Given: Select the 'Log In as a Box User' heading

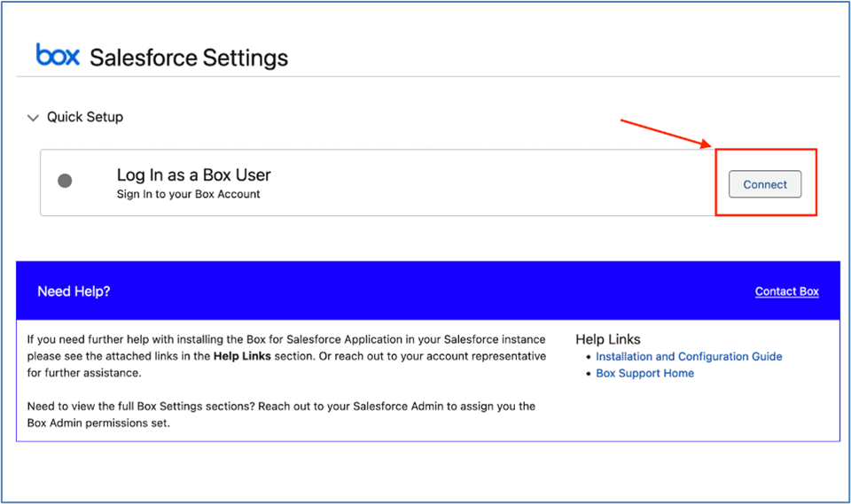Looking at the screenshot, I should click(x=194, y=174).
